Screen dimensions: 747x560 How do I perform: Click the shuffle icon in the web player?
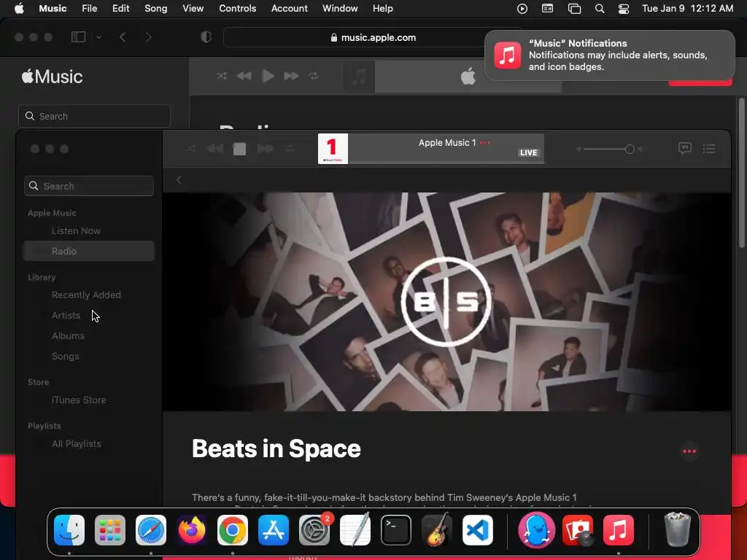click(222, 76)
